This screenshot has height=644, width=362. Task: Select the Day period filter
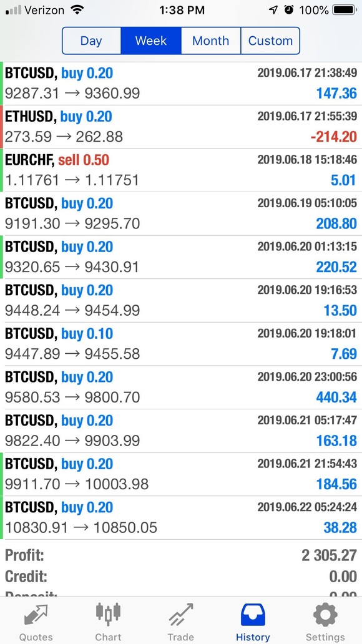tap(91, 41)
